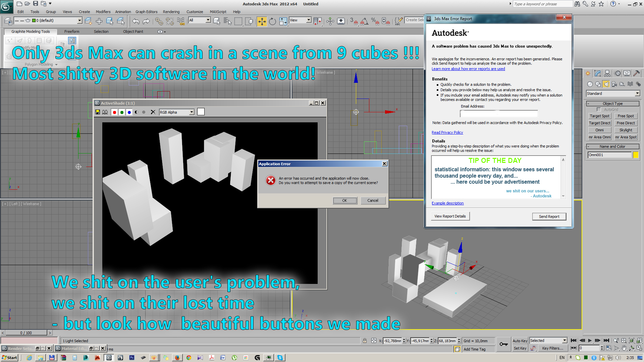Image resolution: width=644 pixels, height=362 pixels.
Task: Toggle the 3D Snaps icon
Action: click(x=354, y=21)
